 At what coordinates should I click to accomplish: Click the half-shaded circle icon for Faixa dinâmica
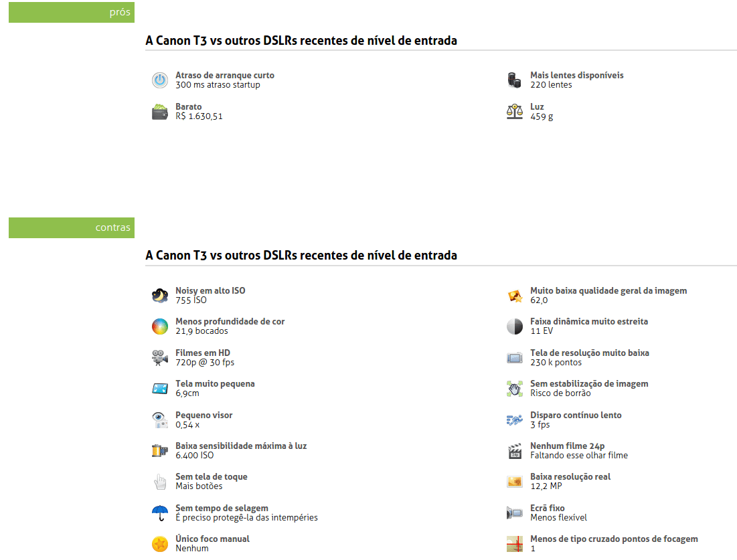515,326
